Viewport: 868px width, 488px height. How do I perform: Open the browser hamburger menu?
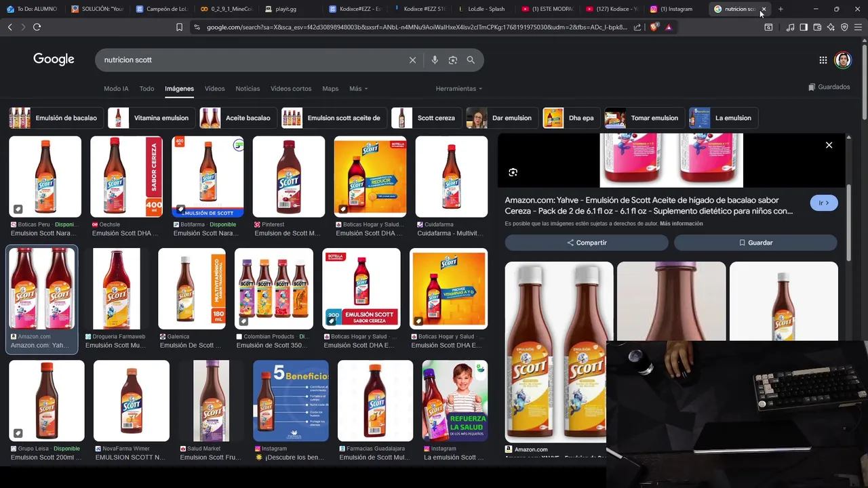(858, 27)
